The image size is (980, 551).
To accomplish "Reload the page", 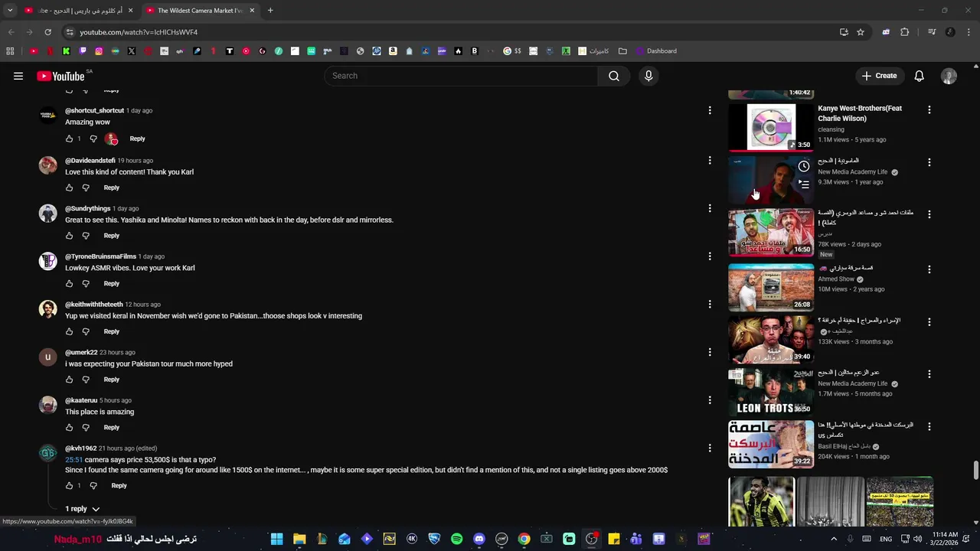I will pyautogui.click(x=47, y=32).
